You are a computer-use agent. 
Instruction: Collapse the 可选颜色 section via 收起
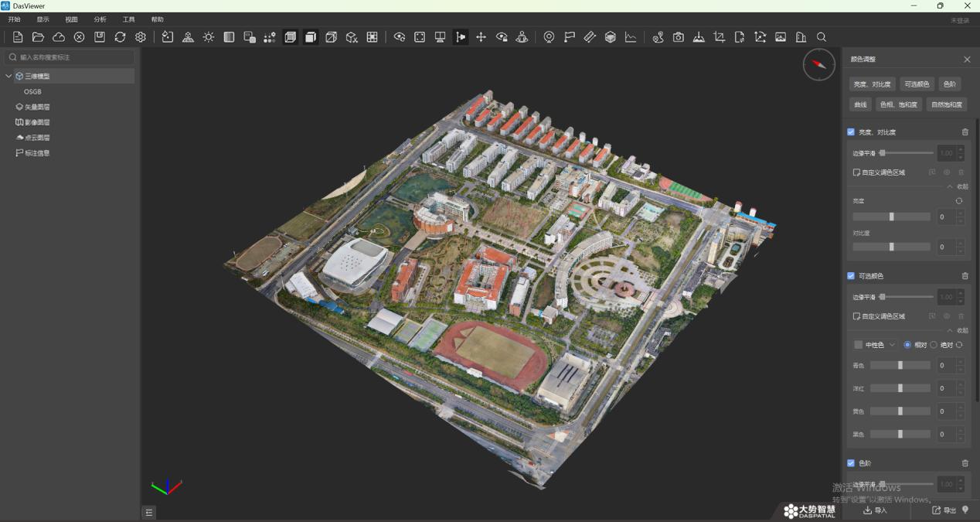958,330
